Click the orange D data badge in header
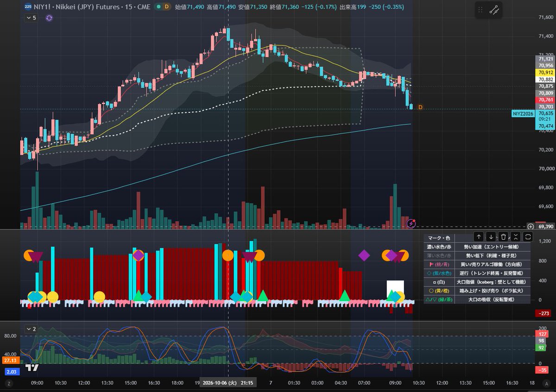The width and height of the screenshot is (556, 392). 167,7
